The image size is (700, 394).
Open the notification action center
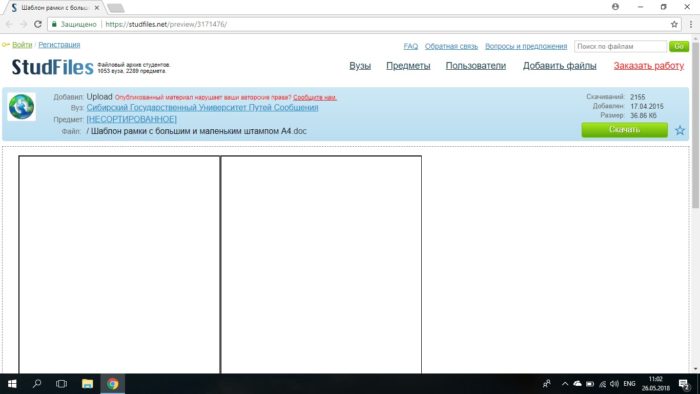coord(684,384)
